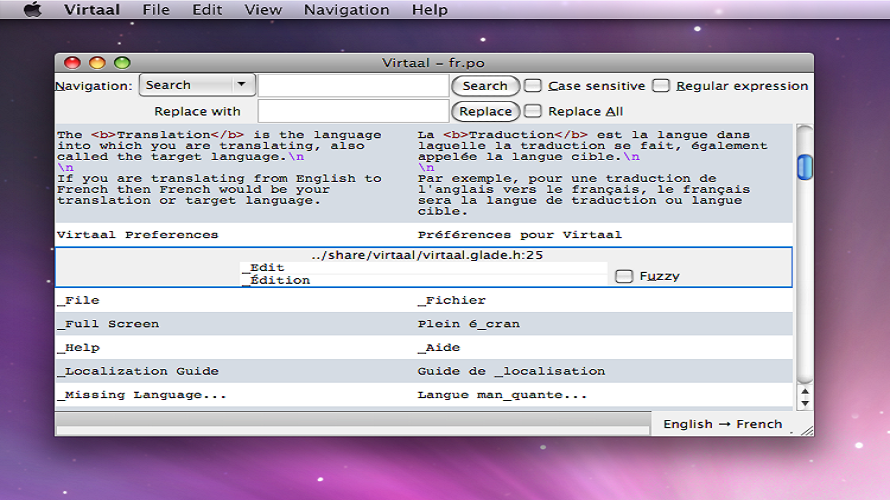Click the blue vertical scrollbar thumb
This screenshot has height=500, width=890.
805,167
